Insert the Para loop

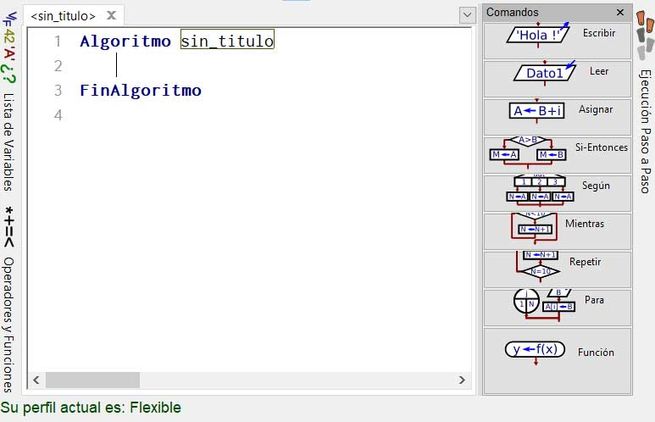(x=557, y=307)
